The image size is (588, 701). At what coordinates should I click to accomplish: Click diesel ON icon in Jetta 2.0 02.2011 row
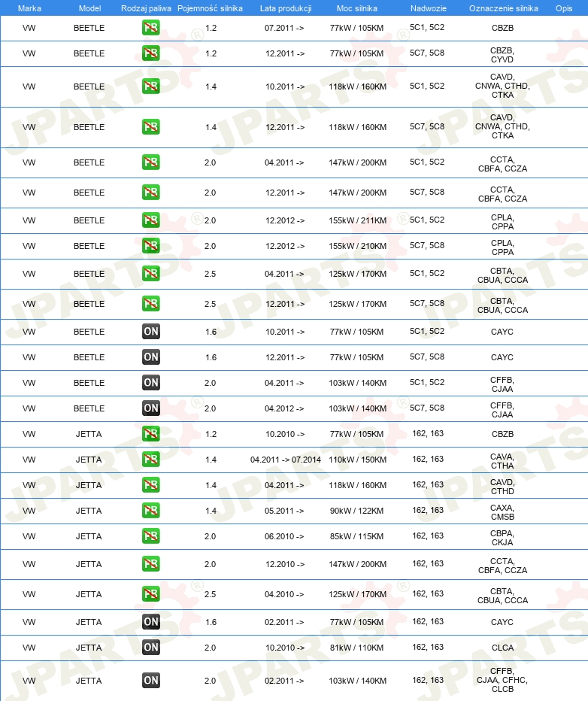[x=151, y=681]
